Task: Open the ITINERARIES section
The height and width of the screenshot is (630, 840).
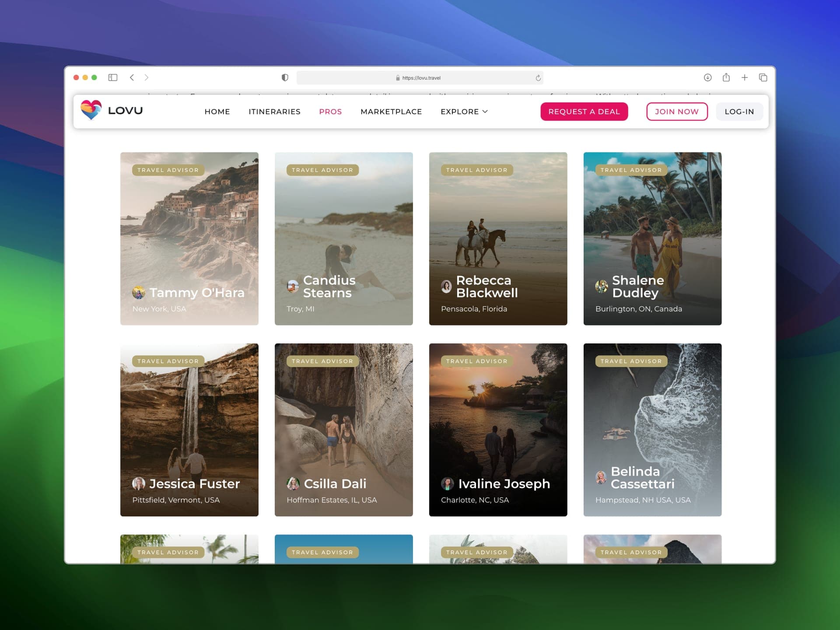Action: click(275, 112)
